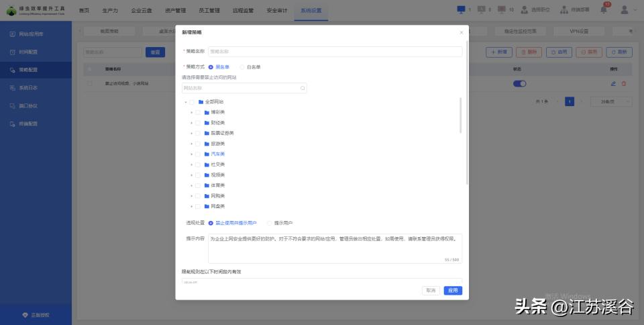Click the 刷新 button in background page
This screenshot has width=644, height=325.
click(619, 52)
